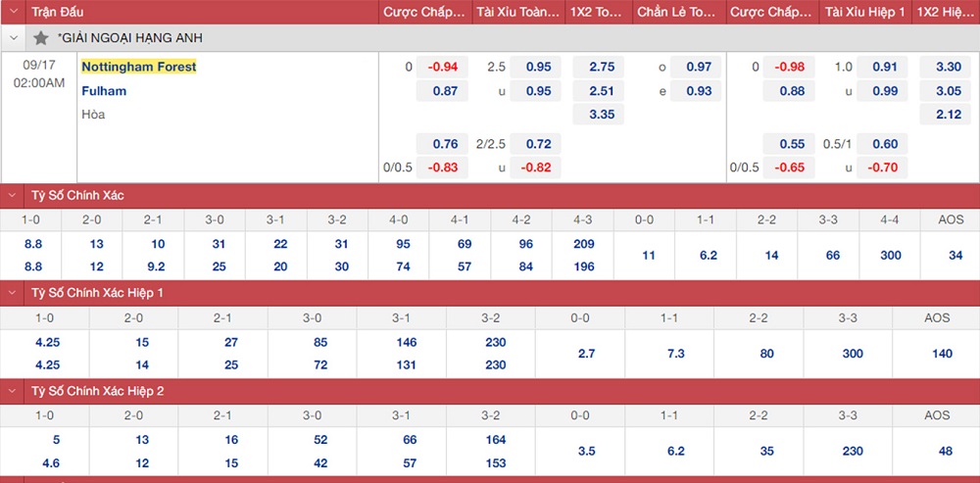
Task: Pick 1X2 Fulham odds 2.51
Action: 598,91
